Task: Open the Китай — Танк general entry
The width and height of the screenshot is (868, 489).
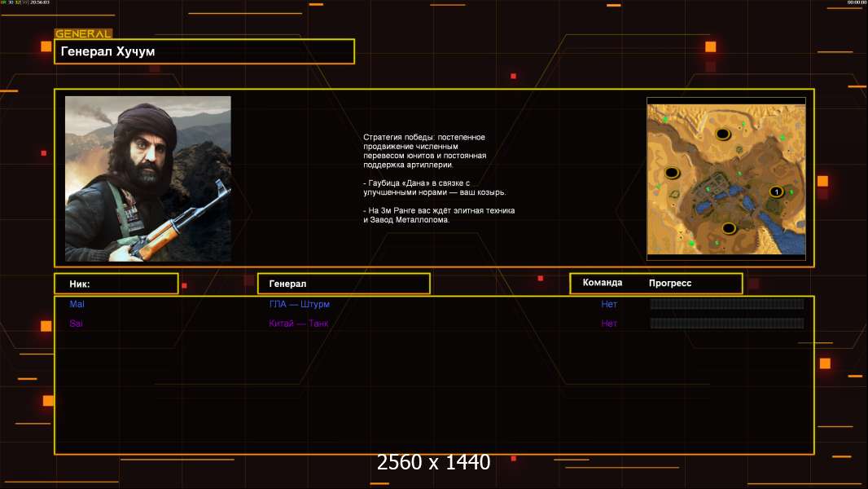Action: click(298, 324)
